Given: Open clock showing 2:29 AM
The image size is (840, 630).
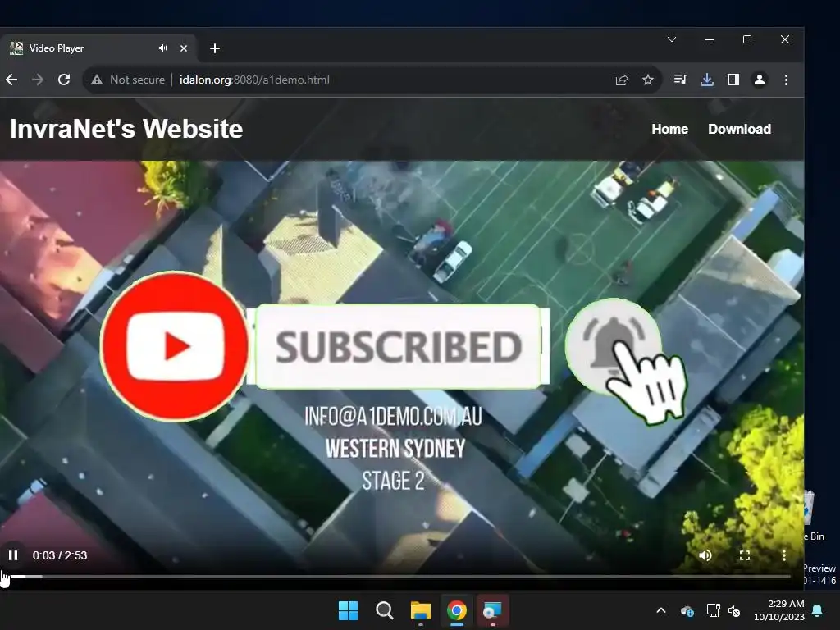Looking at the screenshot, I should coord(779,610).
